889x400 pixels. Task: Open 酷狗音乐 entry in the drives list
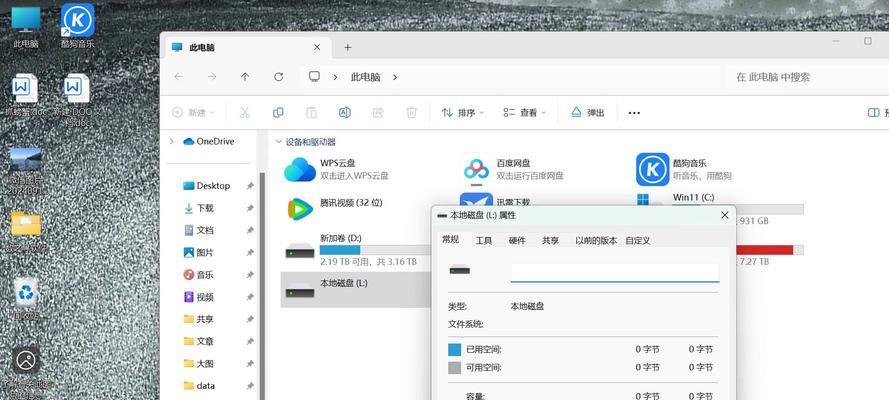pos(684,169)
